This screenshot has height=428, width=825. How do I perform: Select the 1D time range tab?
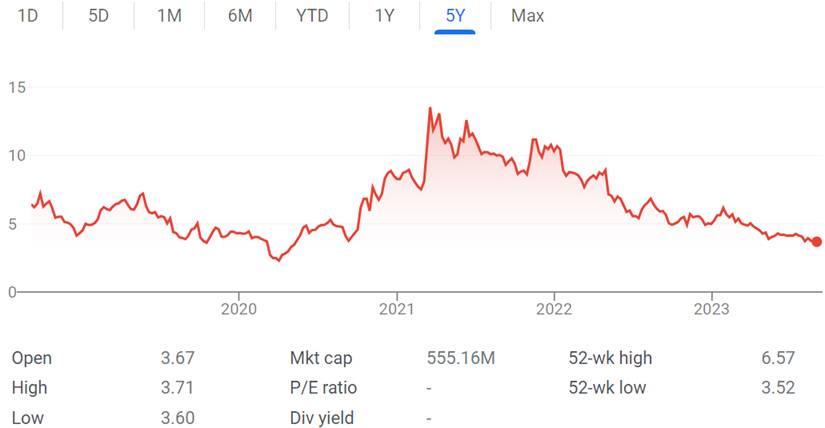point(28,16)
